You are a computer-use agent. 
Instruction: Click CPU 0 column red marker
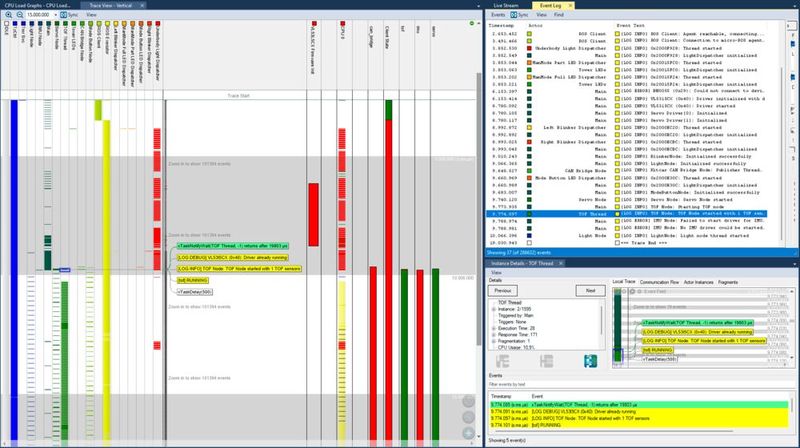(x=342, y=23)
